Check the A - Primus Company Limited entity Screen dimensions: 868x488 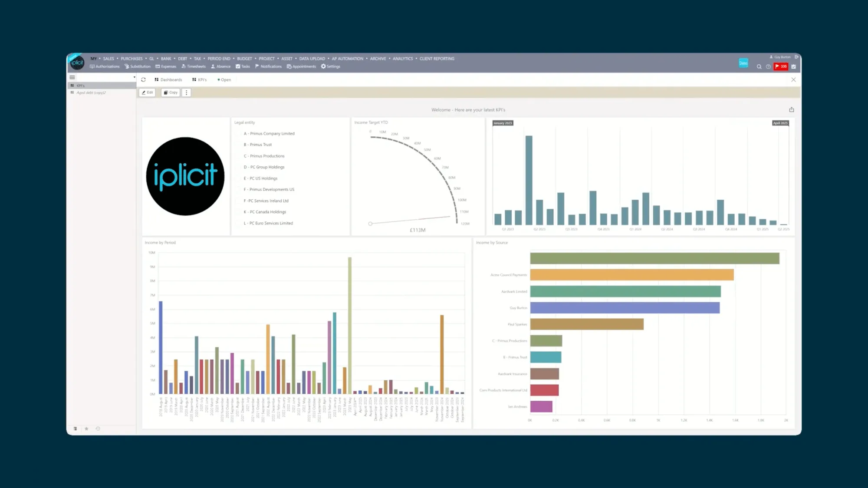pyautogui.click(x=238, y=134)
